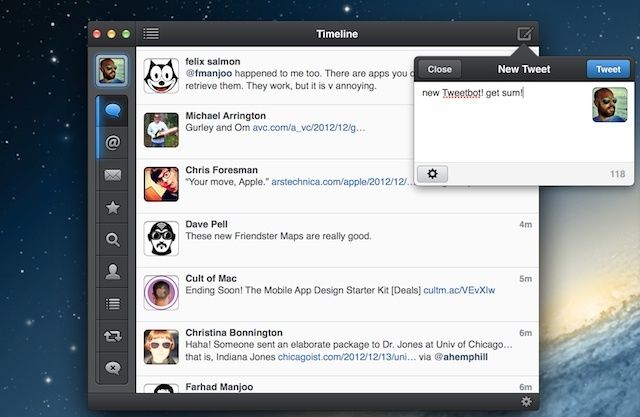The height and width of the screenshot is (417, 640).
Task: Open the Timeline speech bubble tab
Action: pos(113,111)
